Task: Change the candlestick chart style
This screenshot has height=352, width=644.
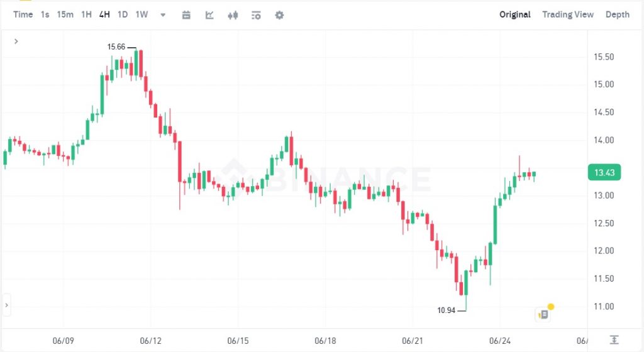Action: click(233, 15)
